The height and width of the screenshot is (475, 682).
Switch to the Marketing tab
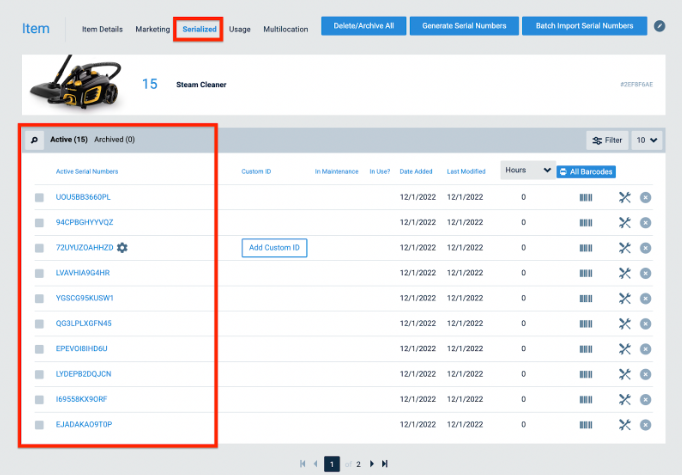153,29
